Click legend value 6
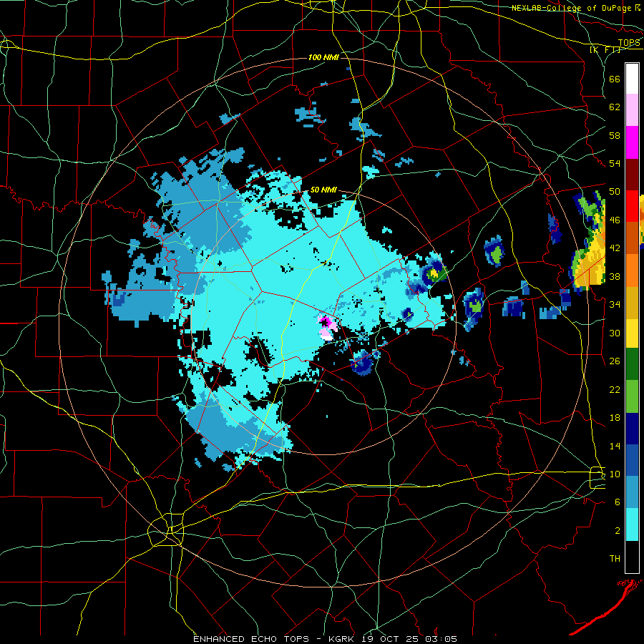The height and width of the screenshot is (644, 644). [x=617, y=502]
